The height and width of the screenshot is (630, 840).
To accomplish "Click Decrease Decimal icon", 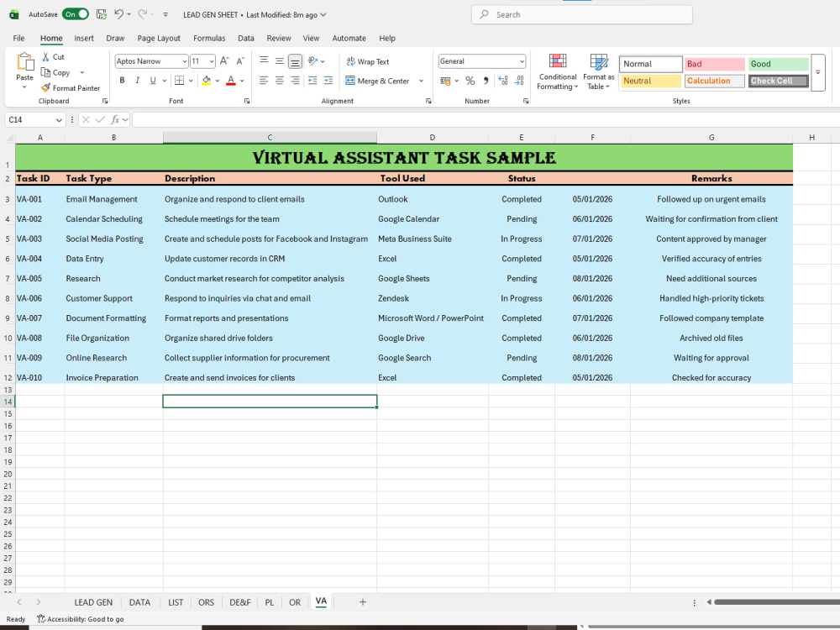I will point(519,81).
